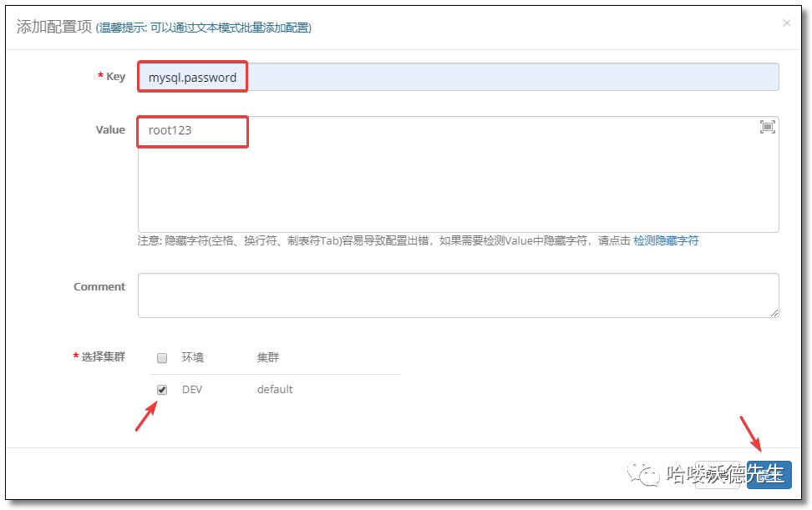Click the 集群 column header

pyautogui.click(x=267, y=357)
